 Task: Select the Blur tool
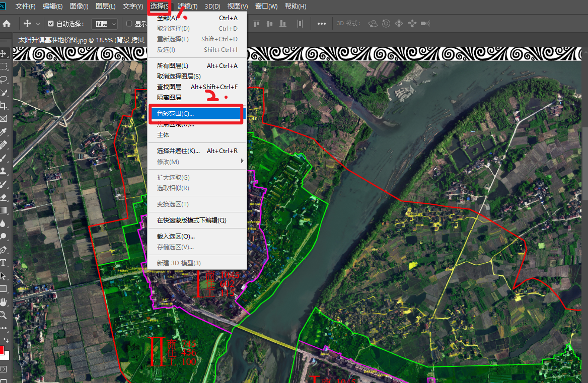pos(3,223)
